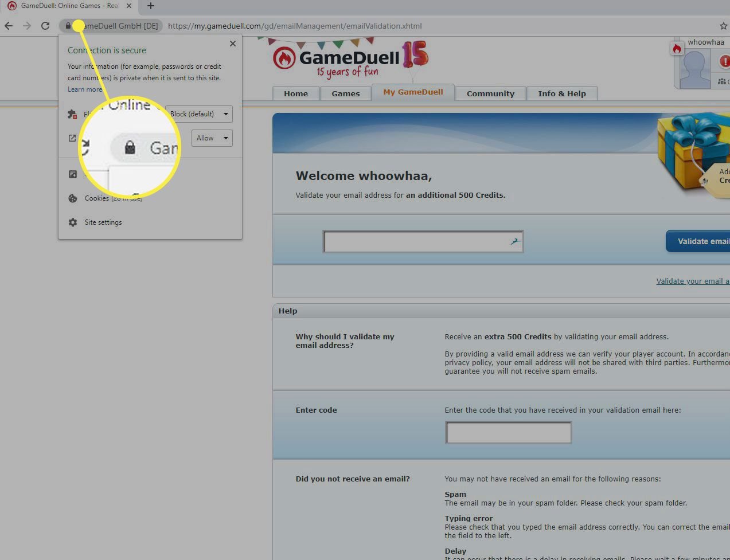Click the "Typing error" reason heading
Image resolution: width=730 pixels, height=560 pixels.
point(469,518)
